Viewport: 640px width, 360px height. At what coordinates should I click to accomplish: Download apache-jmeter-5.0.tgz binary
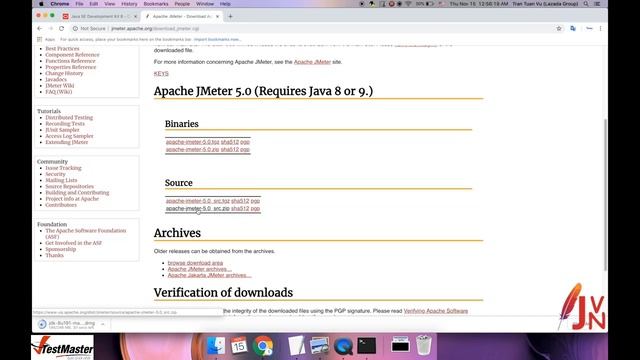(x=192, y=142)
